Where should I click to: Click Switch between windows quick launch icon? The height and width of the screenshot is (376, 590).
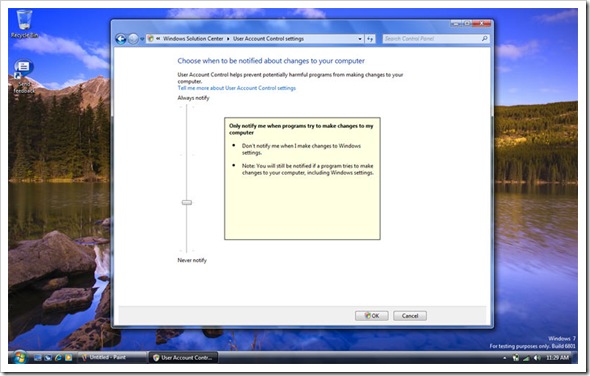(48, 358)
